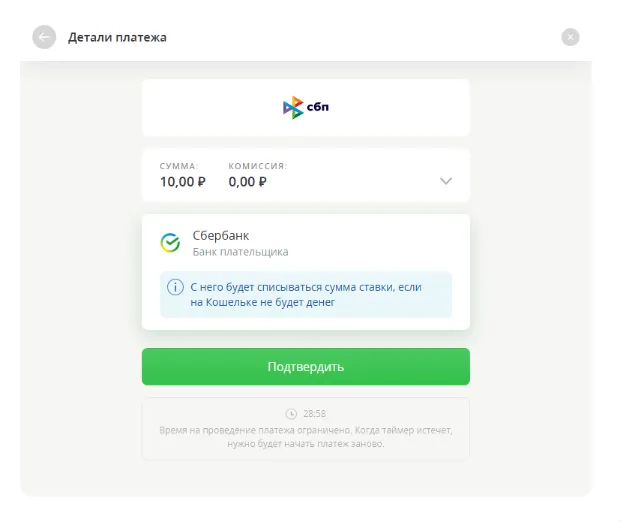This screenshot has height=522, width=621.
Task: Click the Банк плательщика subtitle
Action: 240,252
